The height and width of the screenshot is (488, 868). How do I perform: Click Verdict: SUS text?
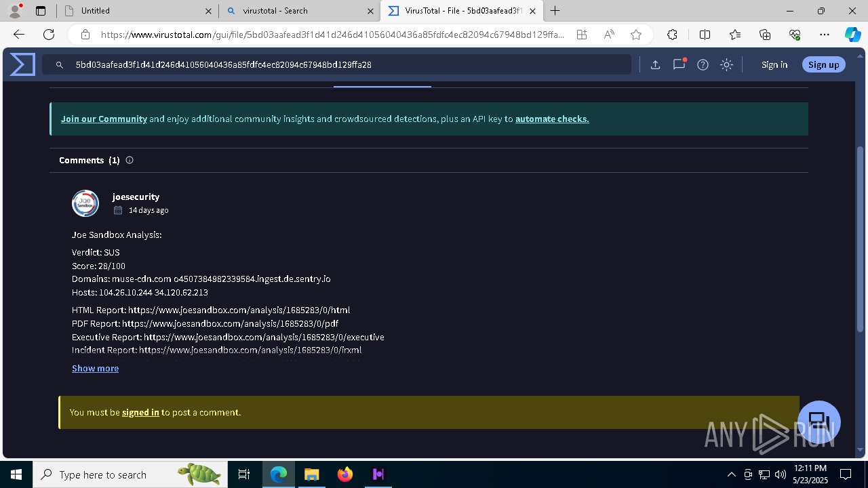pyautogui.click(x=96, y=252)
